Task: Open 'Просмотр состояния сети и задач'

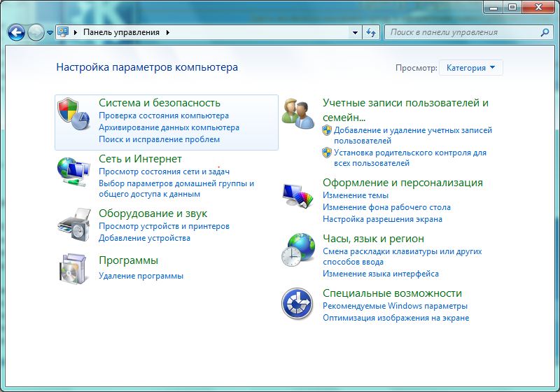Action: coord(164,171)
